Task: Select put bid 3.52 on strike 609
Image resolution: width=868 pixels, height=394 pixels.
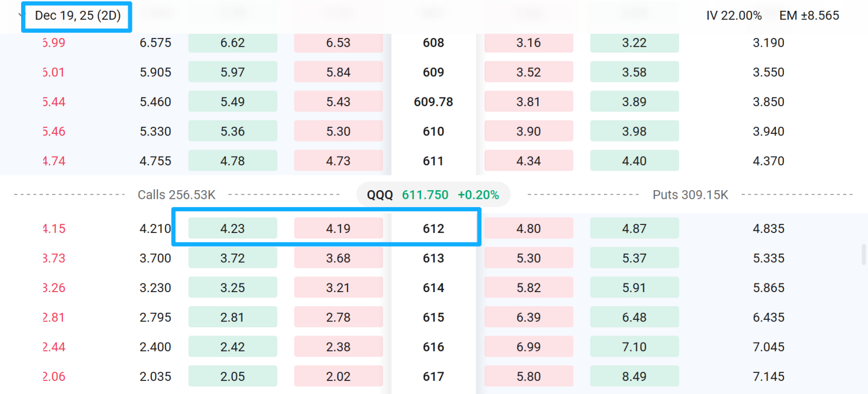Action: click(x=529, y=72)
